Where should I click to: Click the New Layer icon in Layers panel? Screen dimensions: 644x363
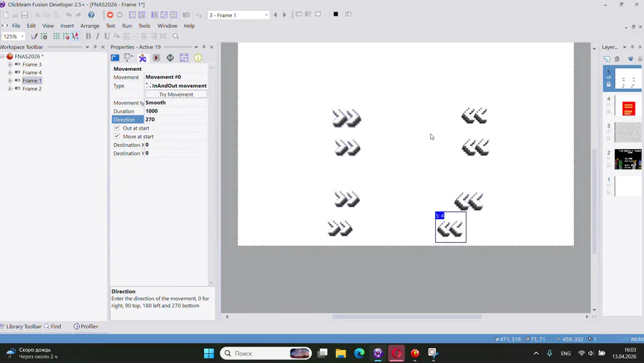[607, 59]
